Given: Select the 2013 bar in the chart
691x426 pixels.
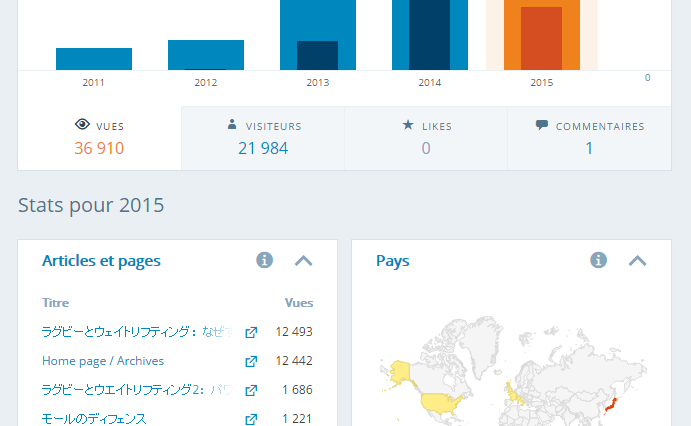Looking at the screenshot, I should (318, 35).
